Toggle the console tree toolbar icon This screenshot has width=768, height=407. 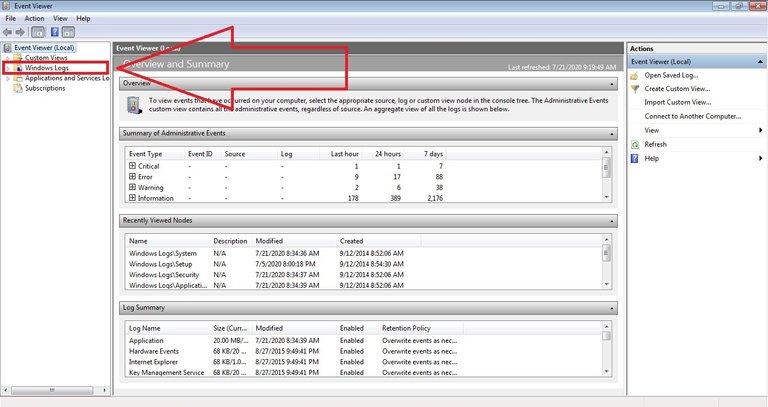pyautogui.click(x=38, y=32)
